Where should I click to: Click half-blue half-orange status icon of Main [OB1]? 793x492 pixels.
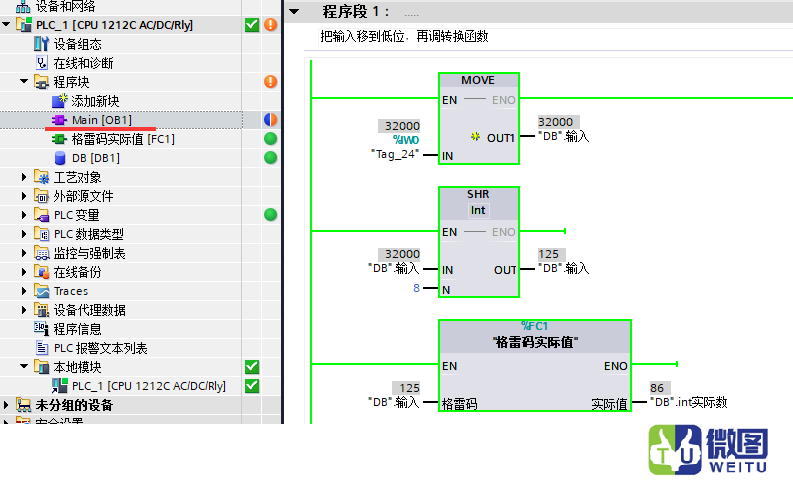coord(271,119)
